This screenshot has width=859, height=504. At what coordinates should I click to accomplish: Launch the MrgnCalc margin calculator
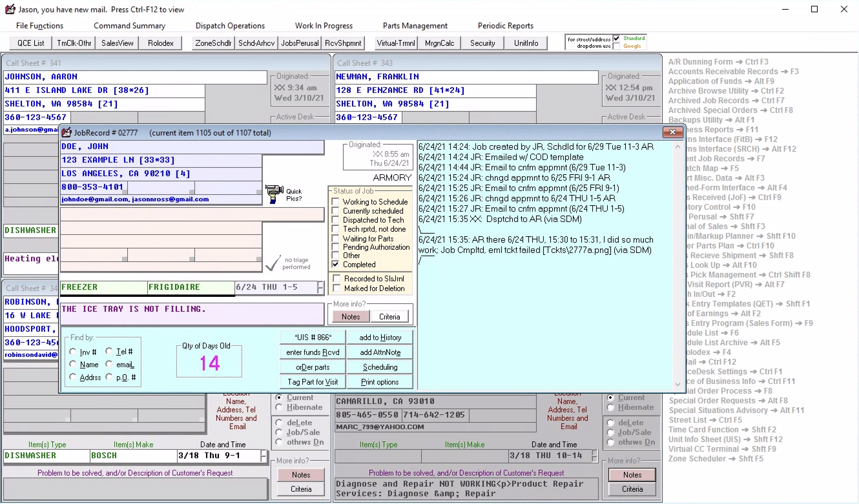(x=439, y=43)
